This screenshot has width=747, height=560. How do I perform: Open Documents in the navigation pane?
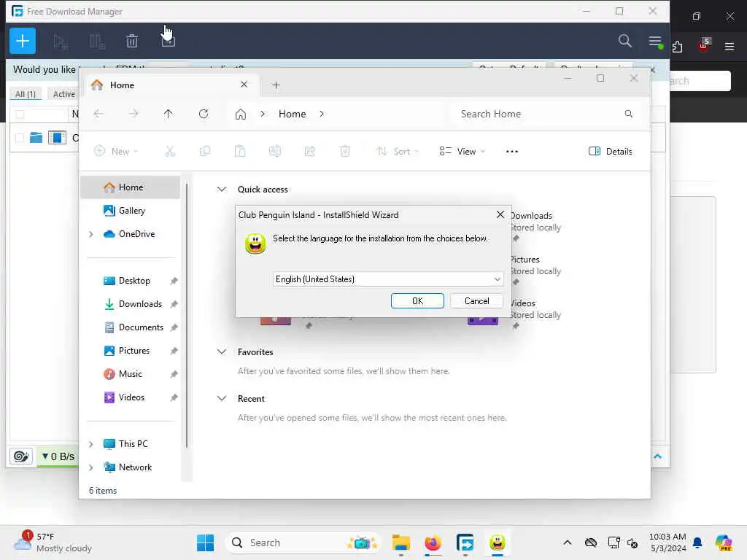pos(141,327)
